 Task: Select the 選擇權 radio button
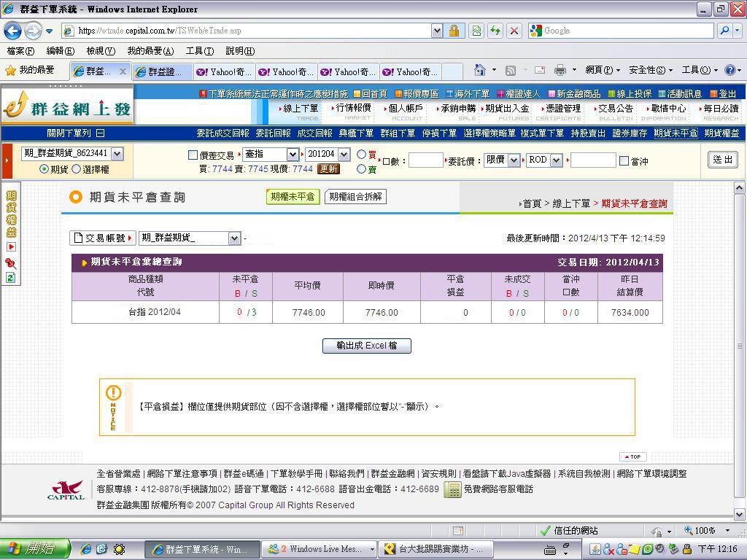click(76, 168)
